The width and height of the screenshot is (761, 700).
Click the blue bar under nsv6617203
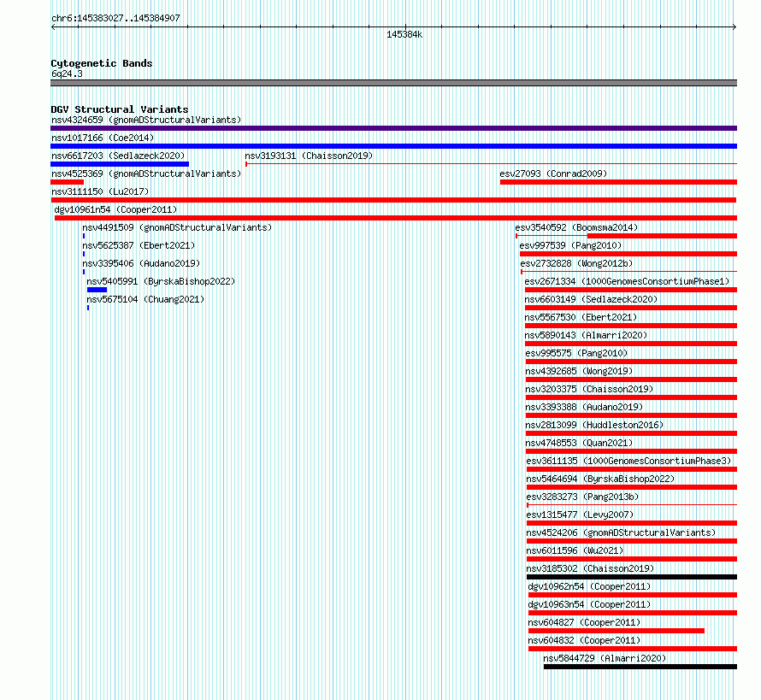click(120, 164)
